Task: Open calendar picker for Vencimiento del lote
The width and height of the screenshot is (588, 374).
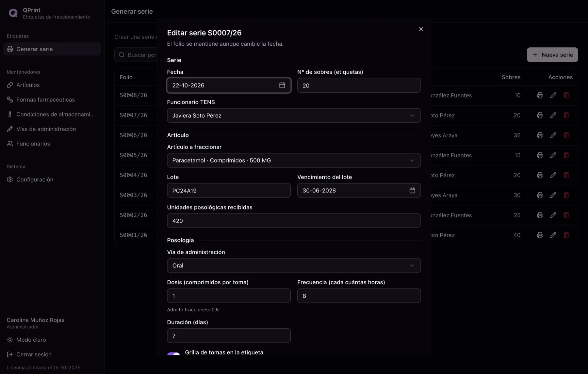Action: [412, 190]
